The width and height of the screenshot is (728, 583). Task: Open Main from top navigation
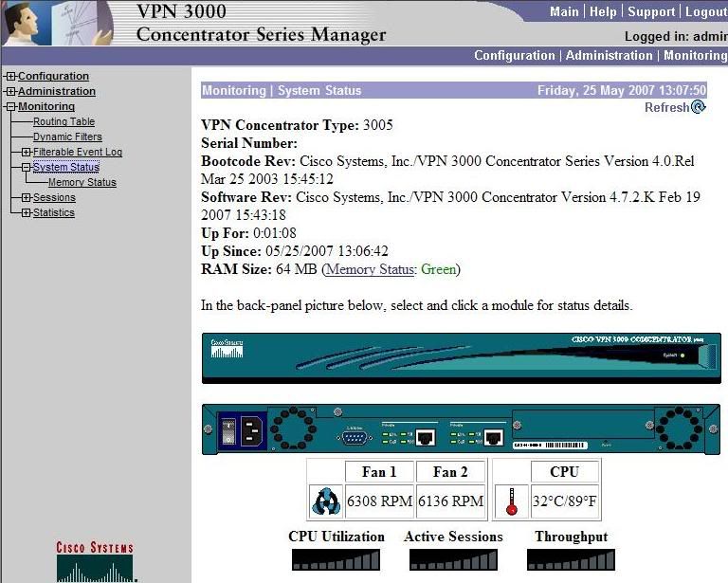[564, 11]
